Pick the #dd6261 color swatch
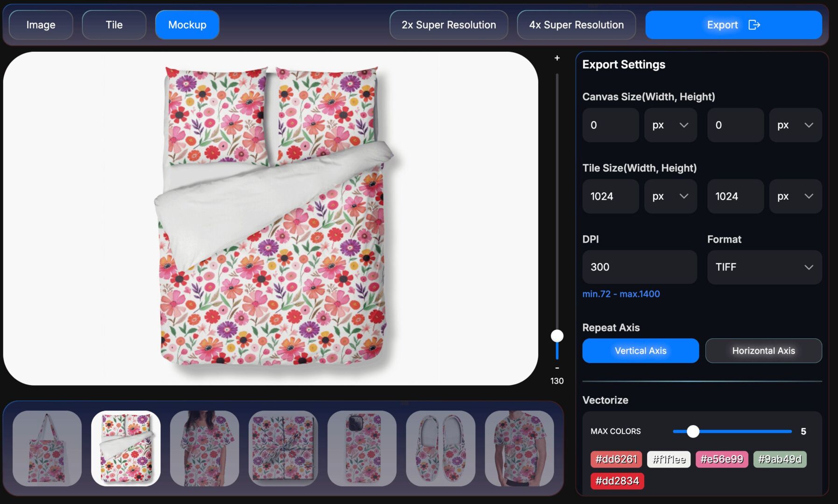 click(616, 459)
